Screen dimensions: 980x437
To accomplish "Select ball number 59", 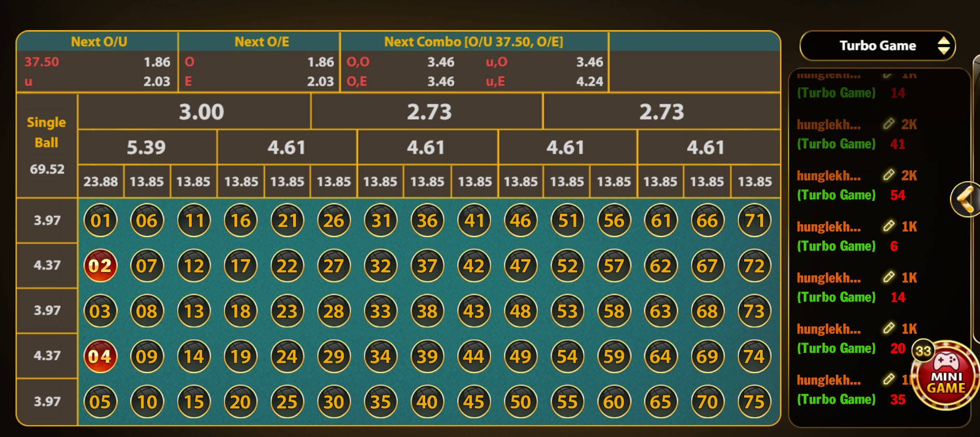I will point(614,357).
